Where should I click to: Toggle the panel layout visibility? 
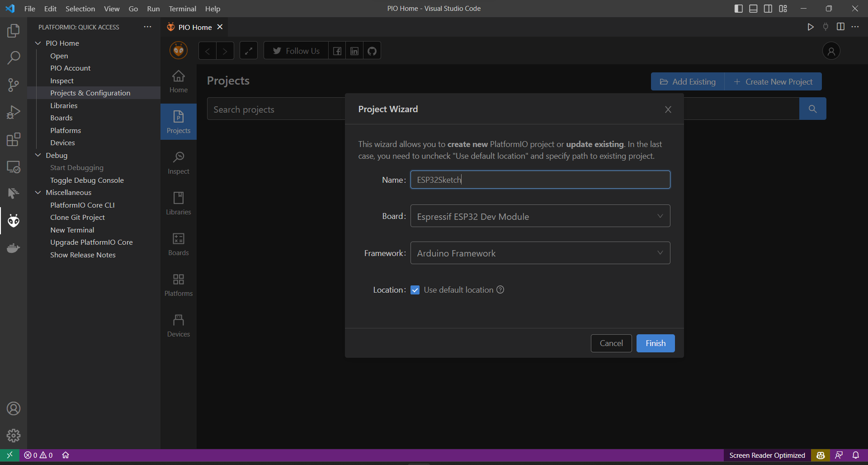pos(753,8)
